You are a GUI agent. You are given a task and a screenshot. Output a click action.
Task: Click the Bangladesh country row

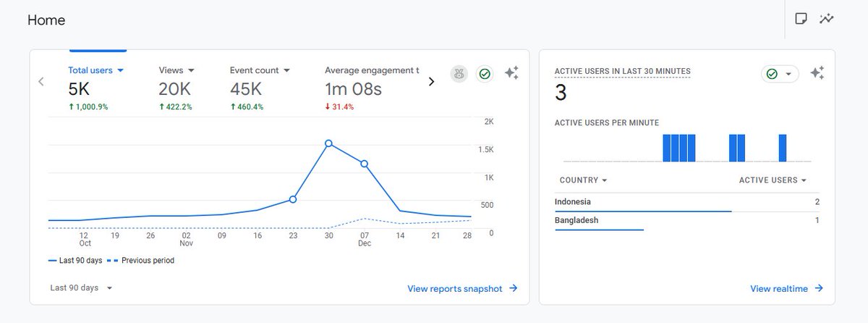coord(687,220)
